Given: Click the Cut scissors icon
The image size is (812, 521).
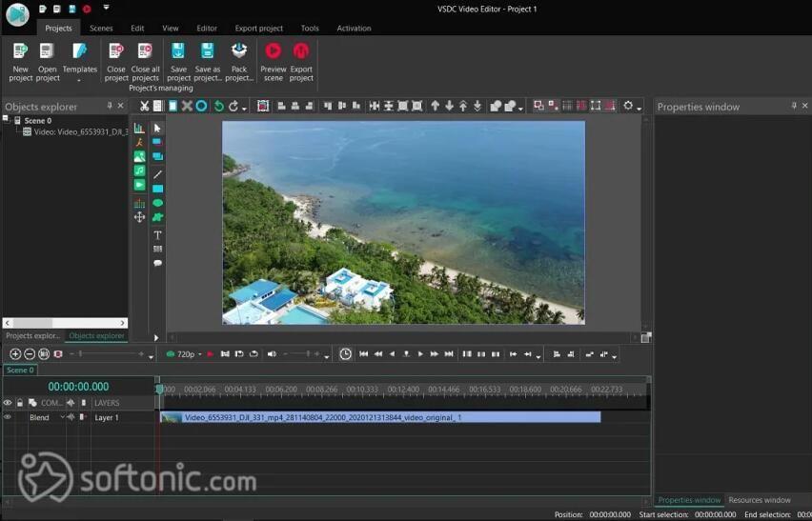Looking at the screenshot, I should [x=144, y=106].
